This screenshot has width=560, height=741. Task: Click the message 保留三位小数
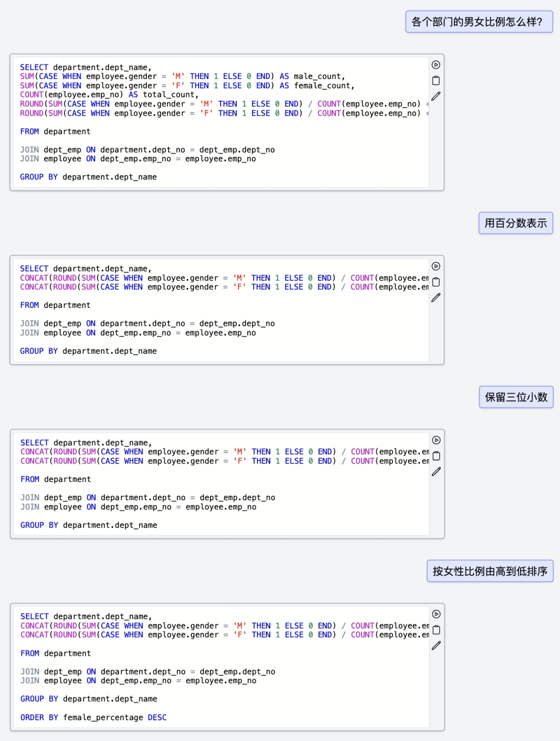(516, 397)
